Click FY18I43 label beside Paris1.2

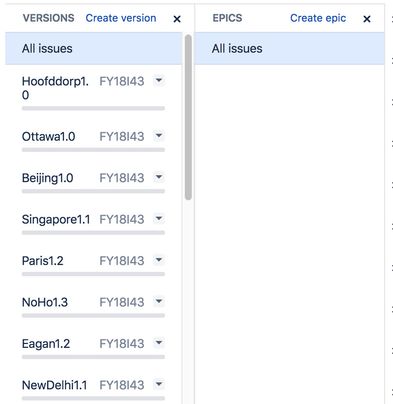[122, 261]
